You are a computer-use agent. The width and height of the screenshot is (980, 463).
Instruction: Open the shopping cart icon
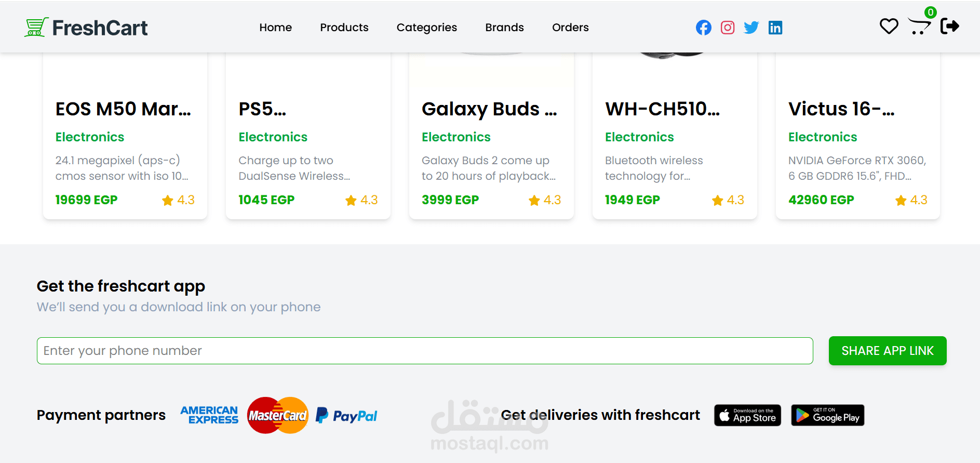pos(919,26)
